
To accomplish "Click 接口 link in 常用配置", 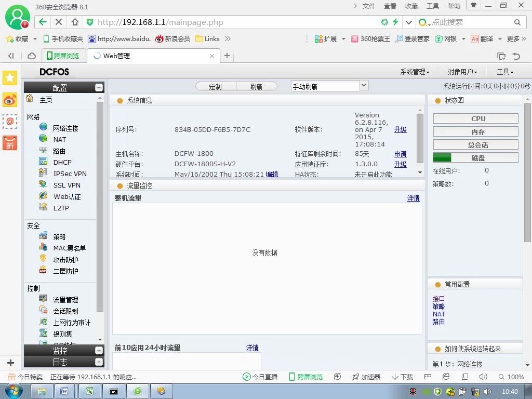I will (438, 299).
